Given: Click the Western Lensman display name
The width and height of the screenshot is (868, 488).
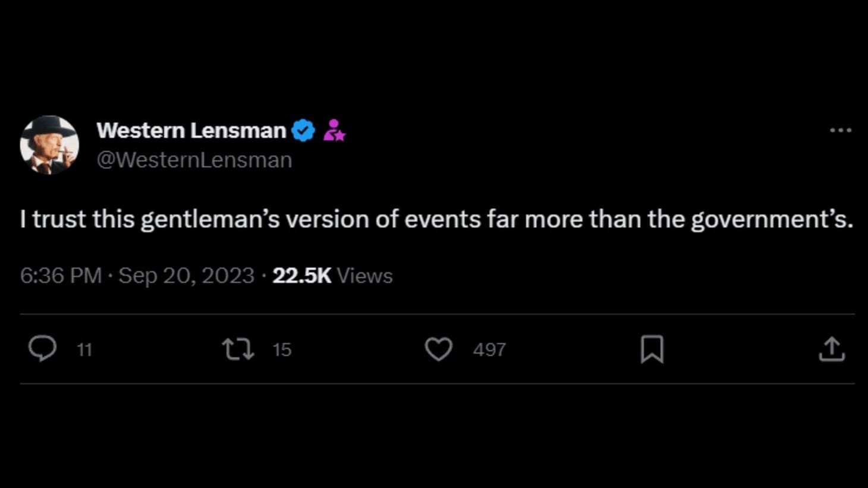Looking at the screenshot, I should (191, 130).
